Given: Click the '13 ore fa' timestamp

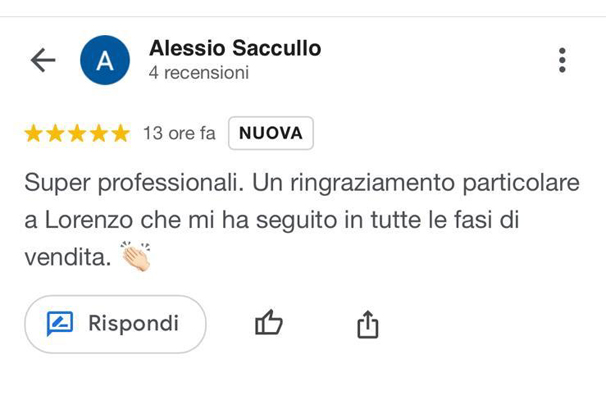Looking at the screenshot, I should [179, 133].
